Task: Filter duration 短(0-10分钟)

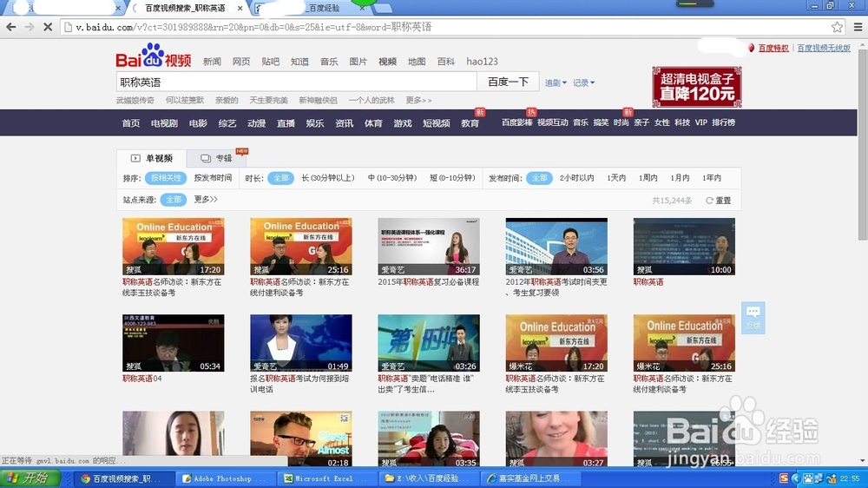Action: [x=452, y=178]
